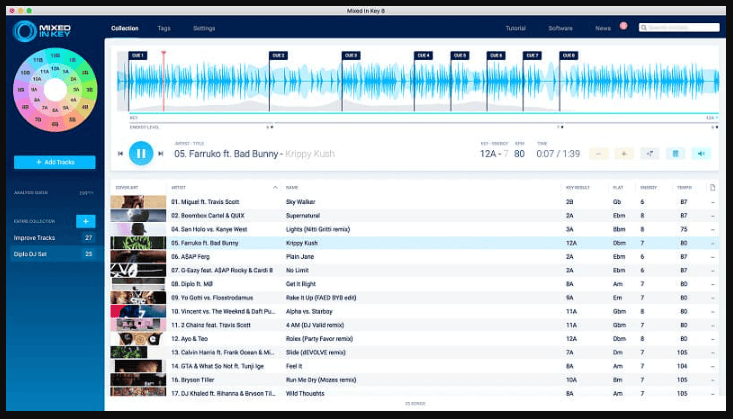Select track Sky Walker
The width and height of the screenshot is (733, 419).
click(301, 202)
